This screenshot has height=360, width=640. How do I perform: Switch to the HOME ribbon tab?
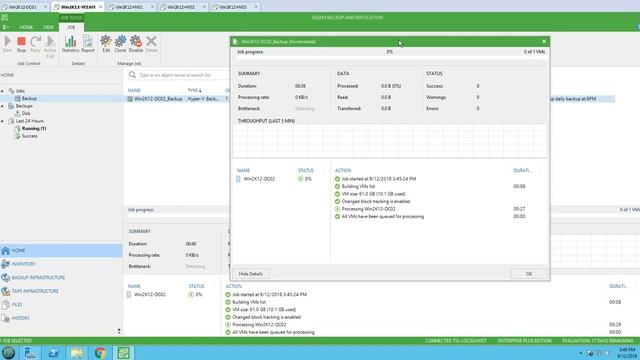(x=26, y=27)
